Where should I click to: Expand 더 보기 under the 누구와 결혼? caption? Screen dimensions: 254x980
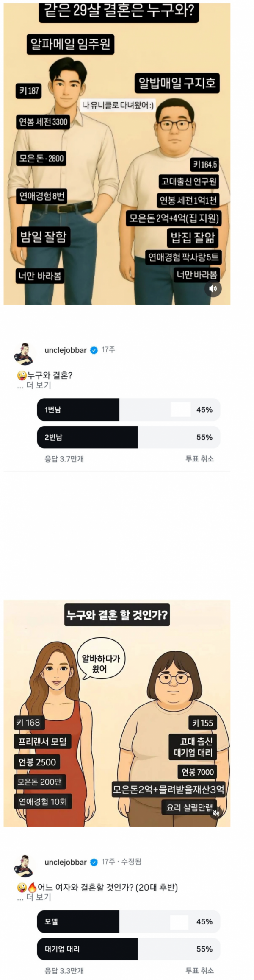[34, 385]
